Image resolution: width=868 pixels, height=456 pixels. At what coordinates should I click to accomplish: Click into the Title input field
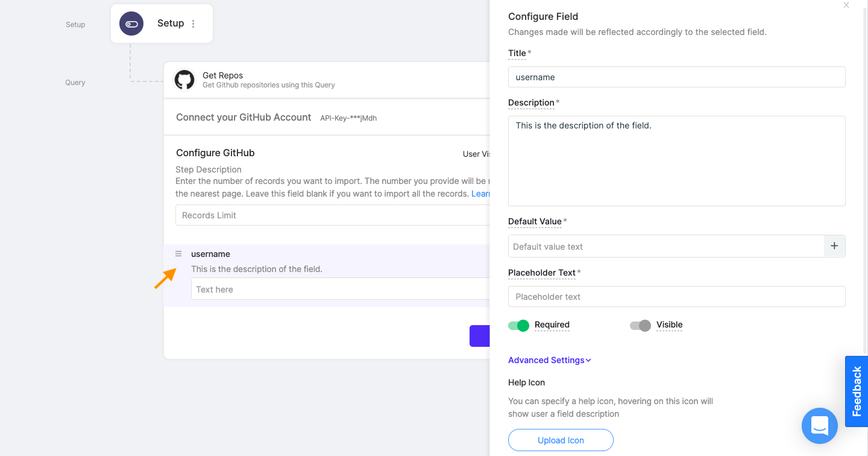coord(677,77)
